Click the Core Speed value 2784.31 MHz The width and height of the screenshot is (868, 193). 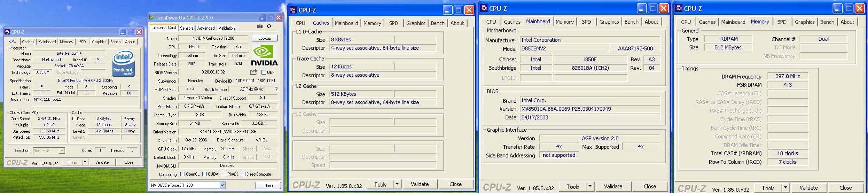pyautogui.click(x=49, y=119)
